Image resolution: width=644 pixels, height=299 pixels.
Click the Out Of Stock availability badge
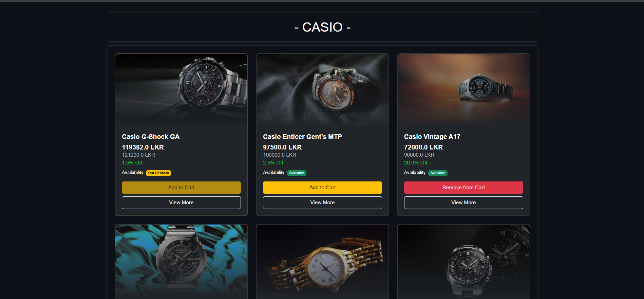pos(158,173)
